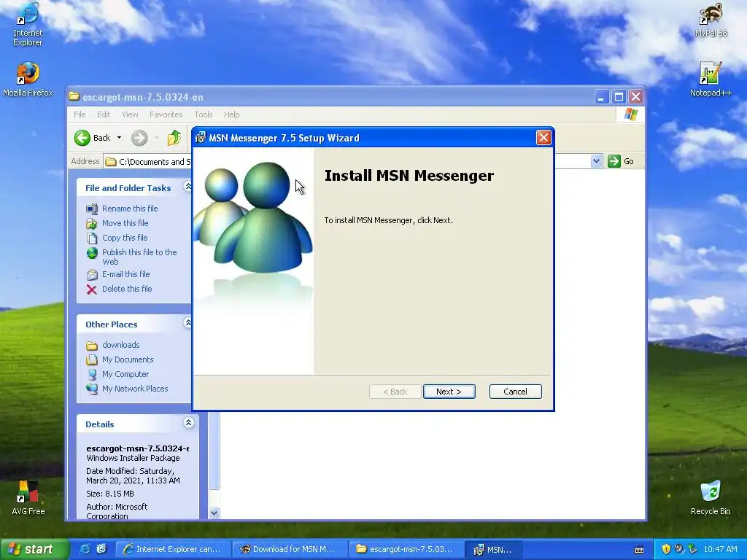Click the second Quick Launch icon
747x560 pixels.
point(101,549)
